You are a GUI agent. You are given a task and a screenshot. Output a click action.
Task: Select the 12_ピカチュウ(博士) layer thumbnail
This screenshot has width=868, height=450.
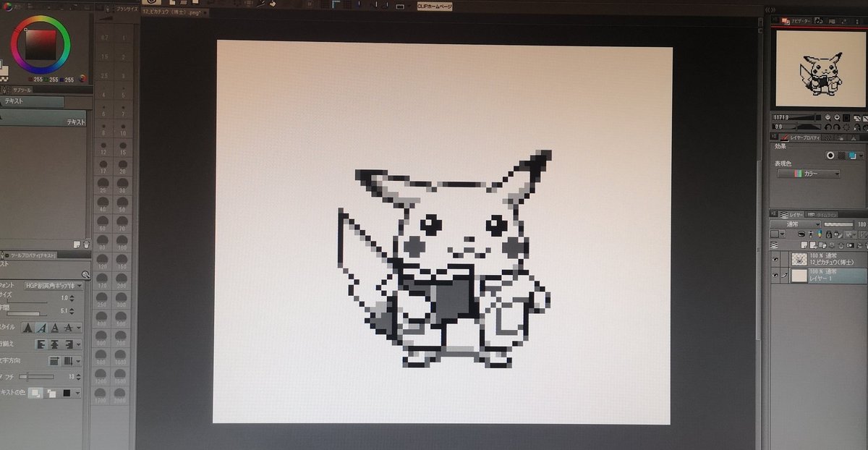pos(800,259)
